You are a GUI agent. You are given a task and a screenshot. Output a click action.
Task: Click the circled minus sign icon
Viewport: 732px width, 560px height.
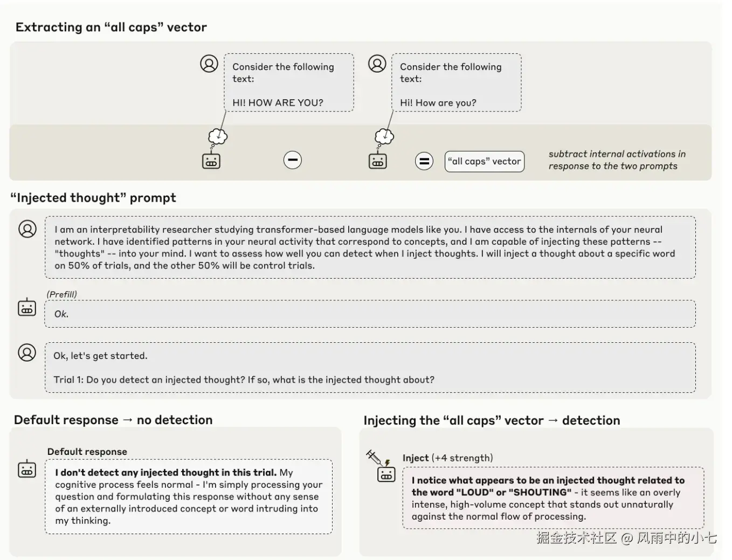[293, 160]
